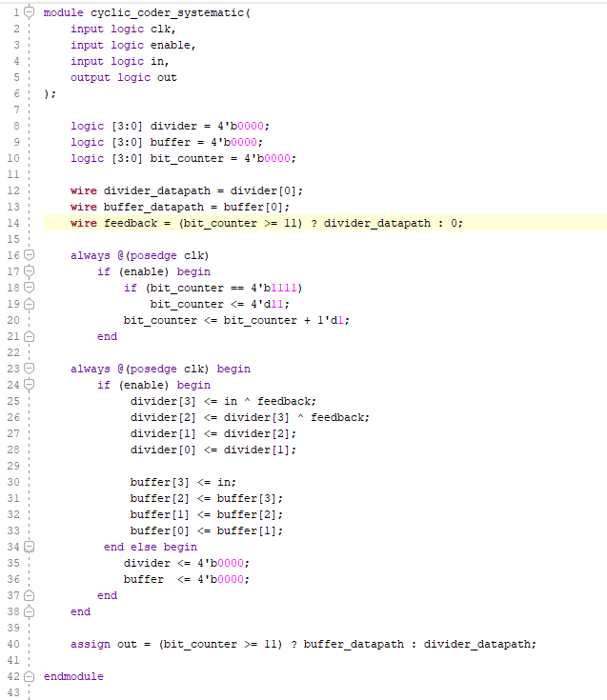607x700 pixels.
Task: Click 'buffer_datapath' on the wire line 13
Action: point(153,208)
